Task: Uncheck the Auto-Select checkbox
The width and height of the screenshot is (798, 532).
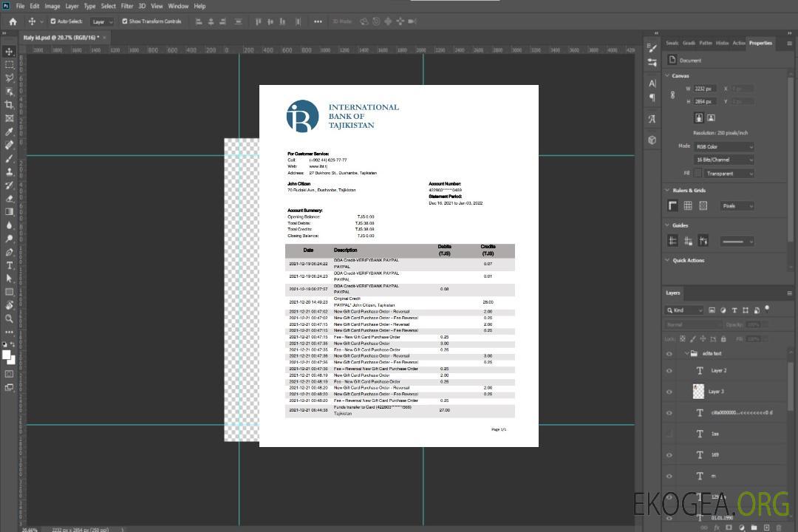Action: point(53,21)
